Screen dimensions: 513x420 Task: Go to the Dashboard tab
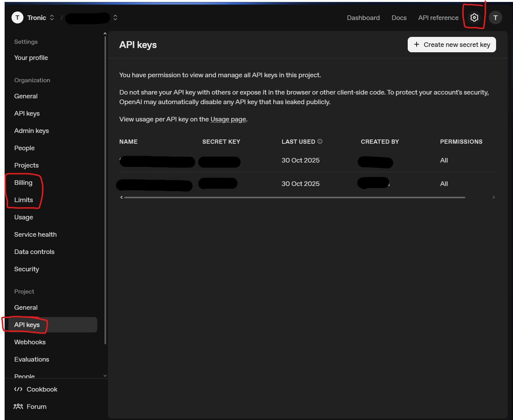pyautogui.click(x=363, y=18)
